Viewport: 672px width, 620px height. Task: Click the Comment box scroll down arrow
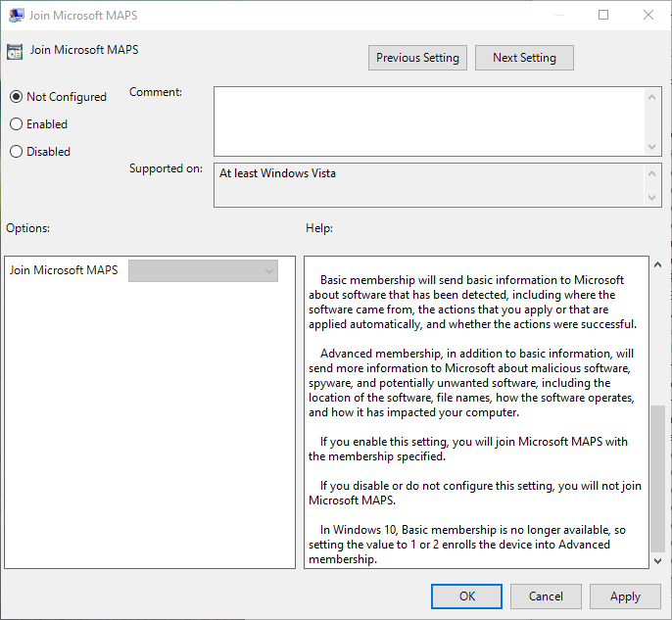[653, 145]
